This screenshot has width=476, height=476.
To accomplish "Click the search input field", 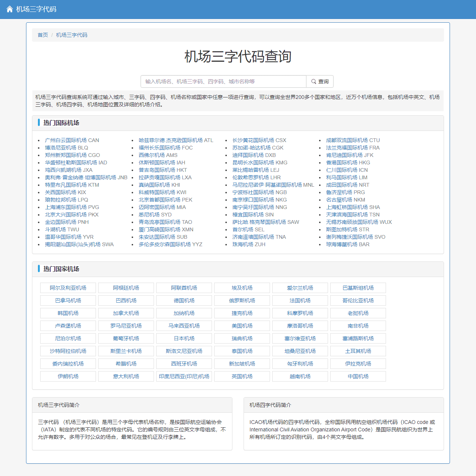I will click(x=223, y=81).
